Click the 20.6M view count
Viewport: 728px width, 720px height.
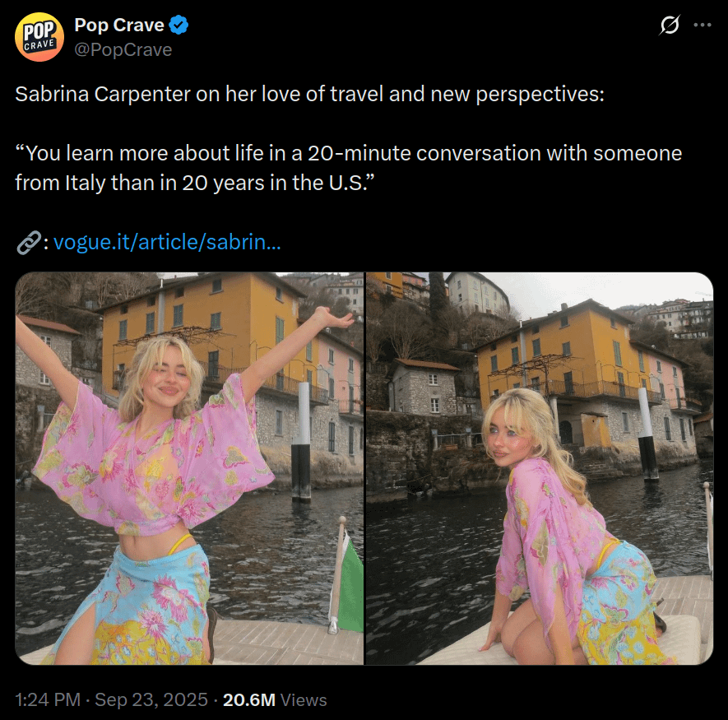pos(249,699)
